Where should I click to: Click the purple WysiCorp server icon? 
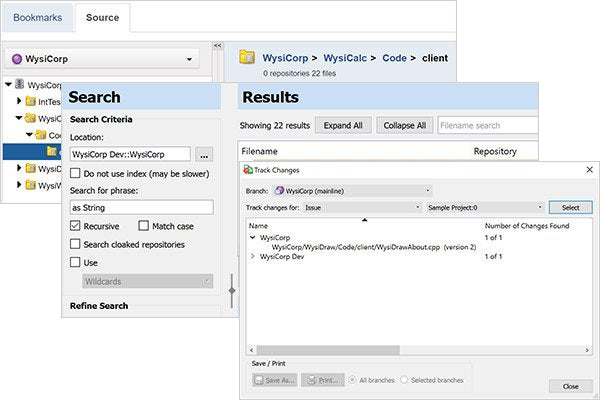16,59
